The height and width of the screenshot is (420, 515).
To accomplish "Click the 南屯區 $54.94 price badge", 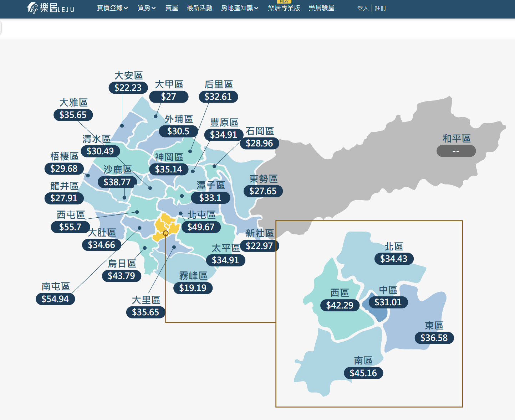I will tap(55, 299).
